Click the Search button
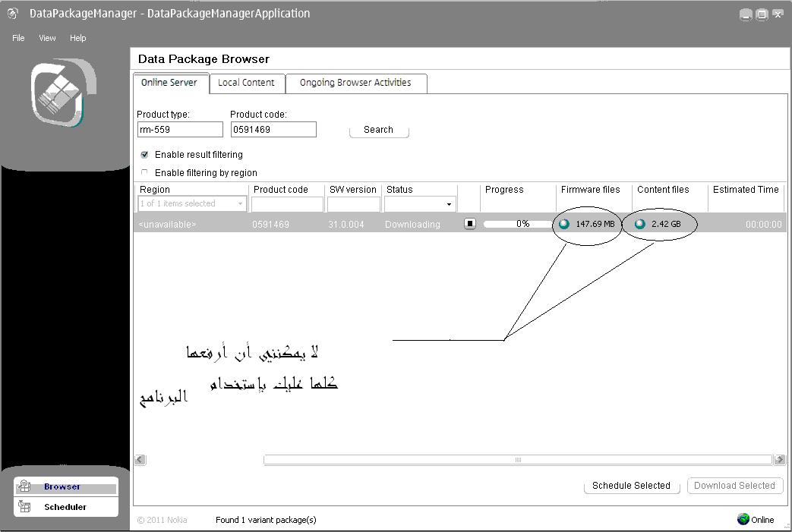The height and width of the screenshot is (532, 792). click(x=379, y=130)
